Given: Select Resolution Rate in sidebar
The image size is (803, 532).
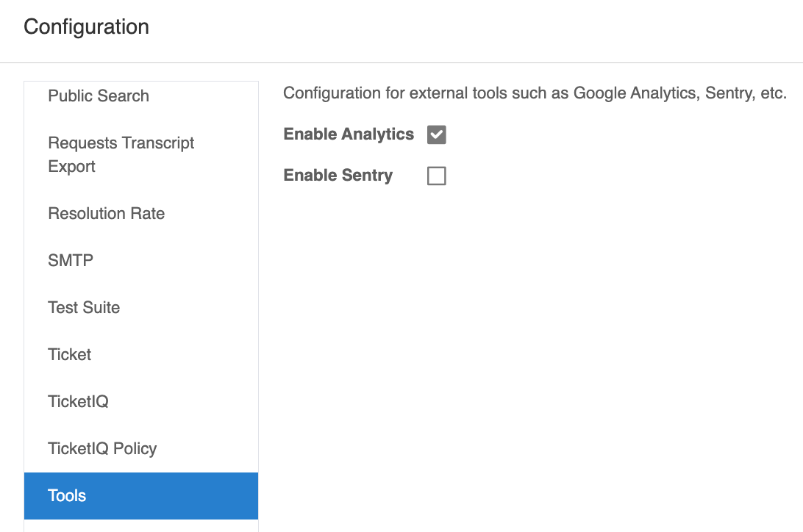Looking at the screenshot, I should click(x=141, y=213).
